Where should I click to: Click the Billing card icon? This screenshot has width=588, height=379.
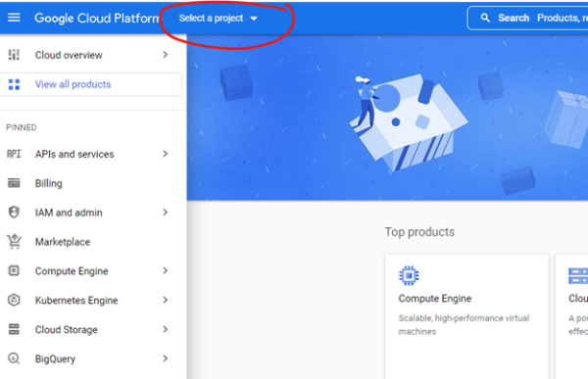click(x=14, y=183)
